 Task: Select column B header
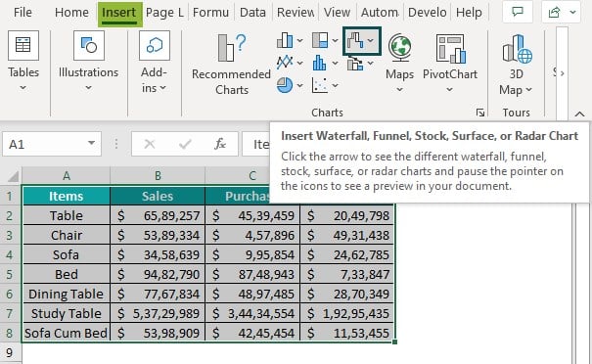(158, 176)
